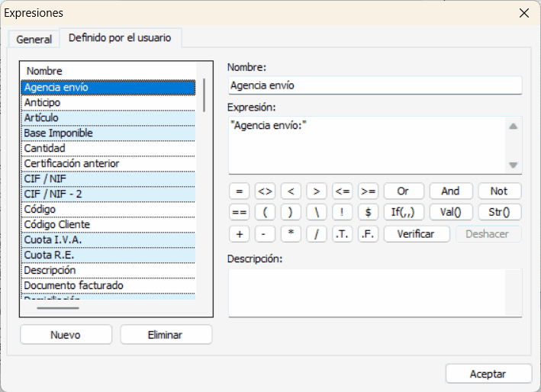This screenshot has height=392, width=541.
Task: Click the list's vertical scrollbar thumb
Action: [x=204, y=95]
